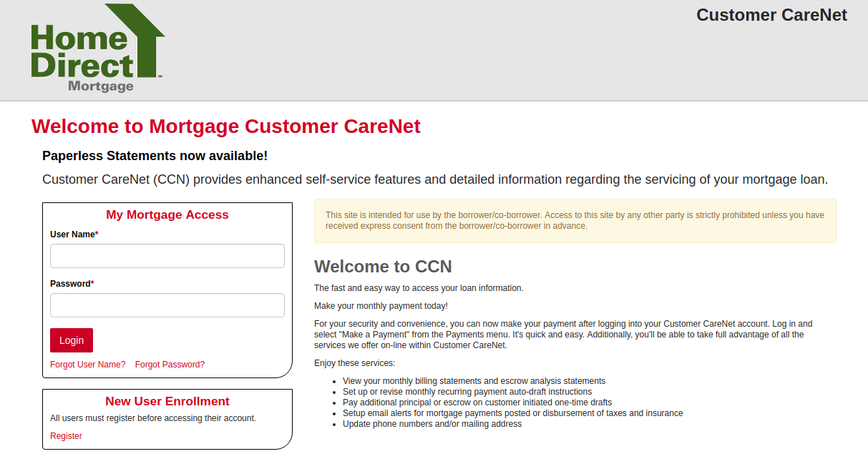The height and width of the screenshot is (474, 868).
Task: Click the red Login button
Action: [x=72, y=340]
